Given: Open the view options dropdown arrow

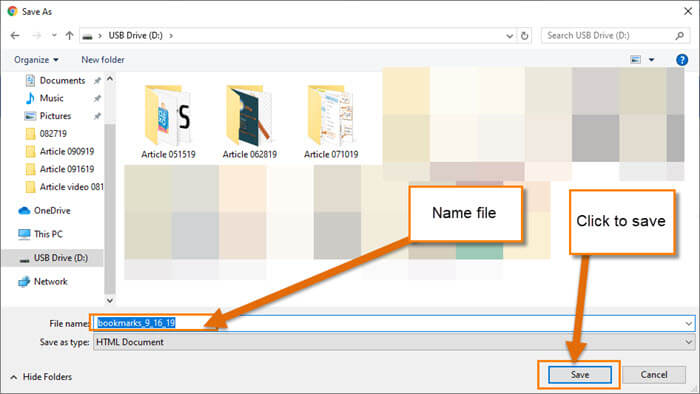Looking at the screenshot, I should (652, 60).
